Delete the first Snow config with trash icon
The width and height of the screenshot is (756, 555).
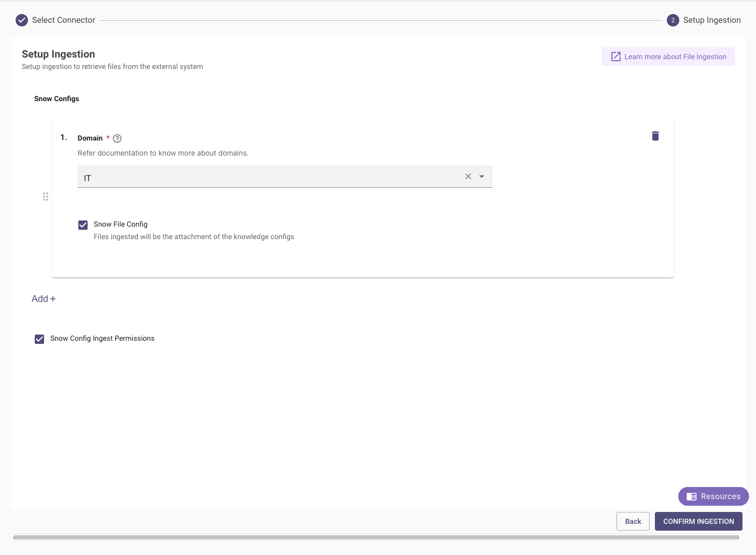click(x=655, y=136)
